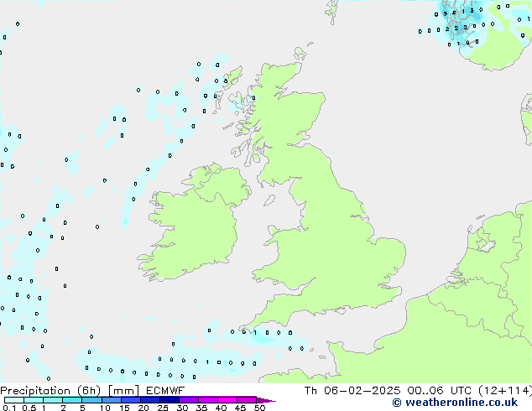Click the legend value '15'
The height and width of the screenshot is (411, 532).
pyautogui.click(x=124, y=408)
